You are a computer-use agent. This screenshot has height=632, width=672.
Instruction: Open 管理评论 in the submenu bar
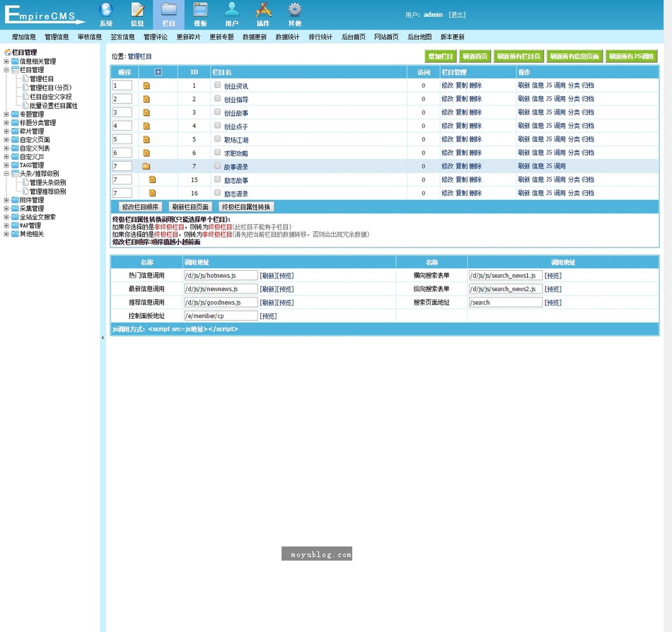coord(156,37)
